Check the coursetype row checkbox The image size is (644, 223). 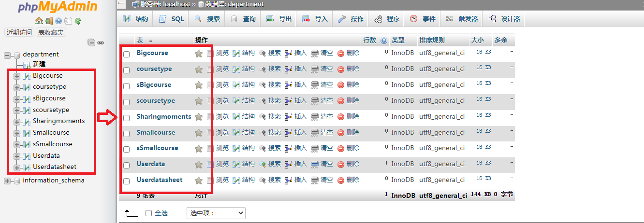(x=127, y=70)
